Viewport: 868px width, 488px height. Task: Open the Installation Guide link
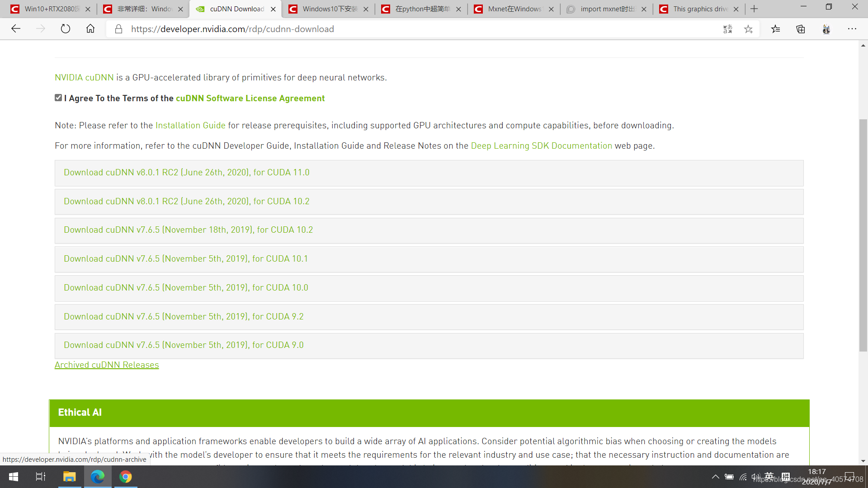[x=190, y=126]
